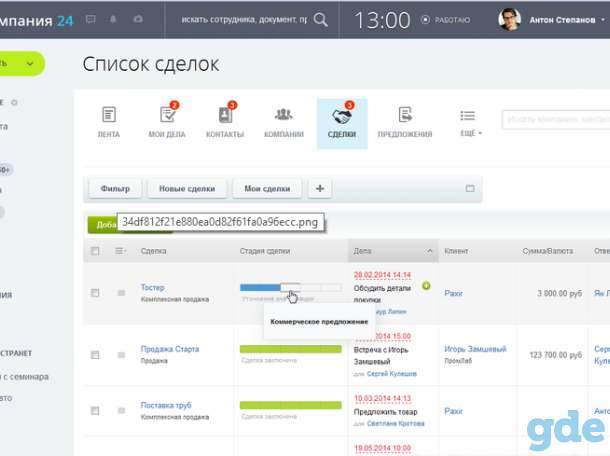Check the Продажа Старта deal checkbox
The height and width of the screenshot is (456, 610).
[95, 355]
